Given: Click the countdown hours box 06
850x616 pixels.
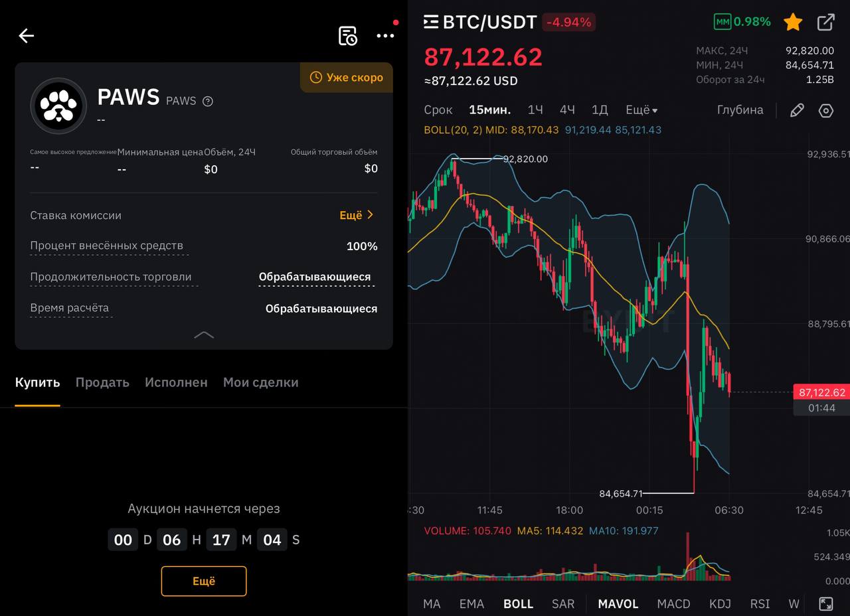Looking at the screenshot, I should [x=172, y=540].
